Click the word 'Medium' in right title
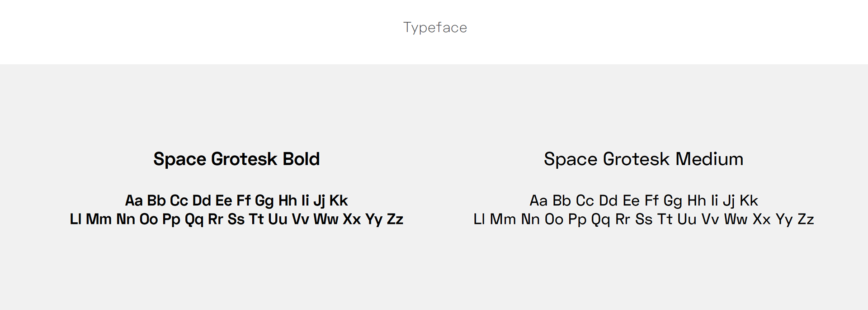 (x=709, y=159)
